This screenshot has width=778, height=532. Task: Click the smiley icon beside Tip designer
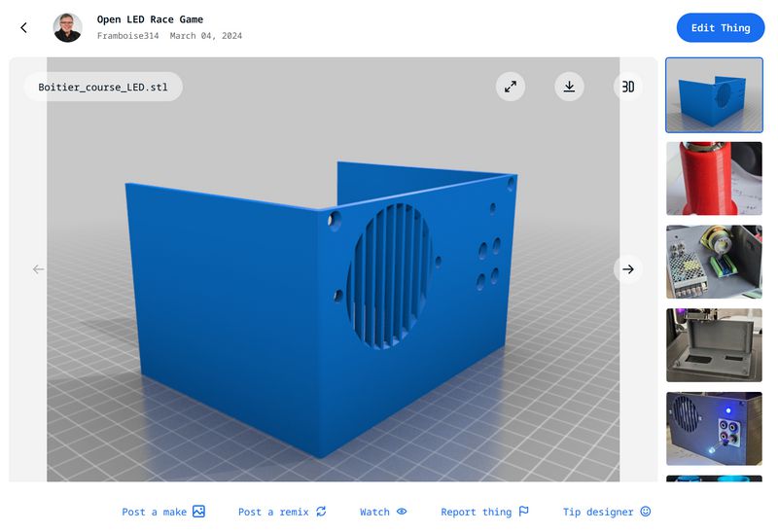pyautogui.click(x=645, y=512)
